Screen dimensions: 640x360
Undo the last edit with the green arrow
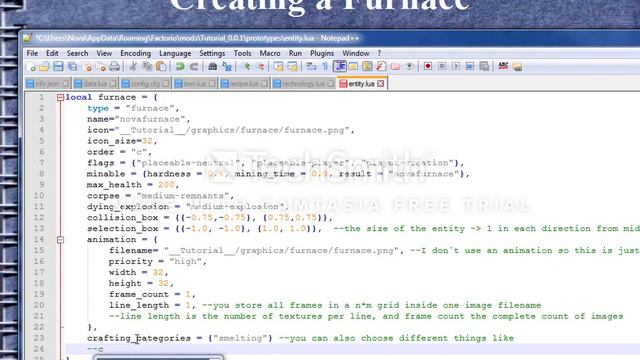point(180,67)
